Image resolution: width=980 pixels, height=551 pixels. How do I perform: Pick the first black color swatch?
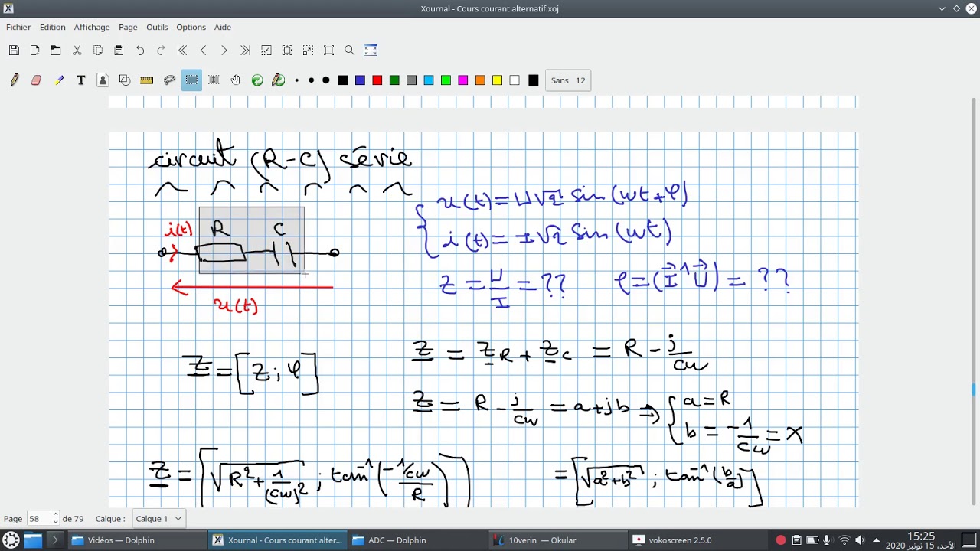coord(343,80)
